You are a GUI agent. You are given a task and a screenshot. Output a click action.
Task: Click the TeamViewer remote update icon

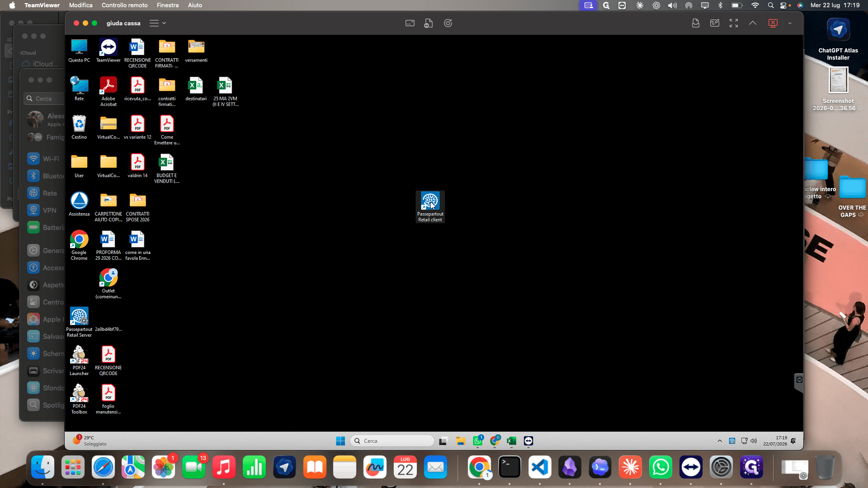448,23
